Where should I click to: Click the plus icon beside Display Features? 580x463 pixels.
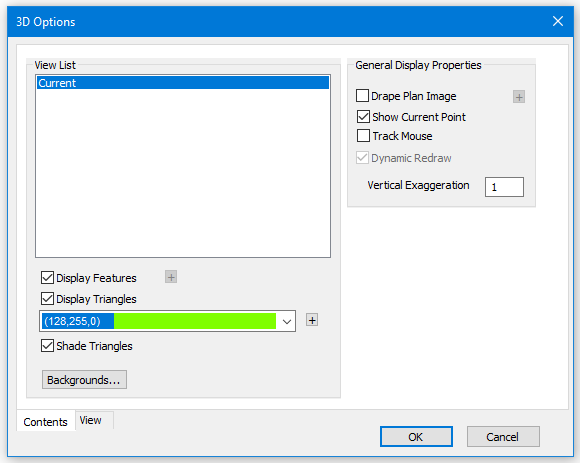tap(171, 277)
